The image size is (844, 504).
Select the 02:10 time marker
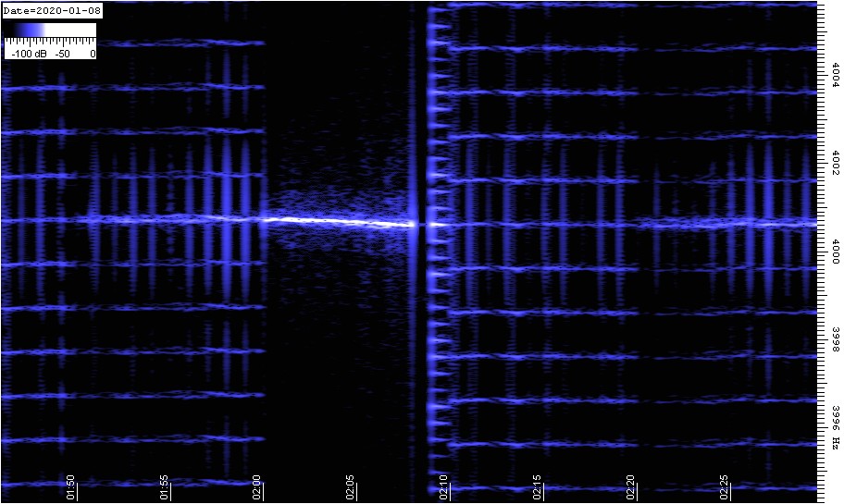[443, 487]
